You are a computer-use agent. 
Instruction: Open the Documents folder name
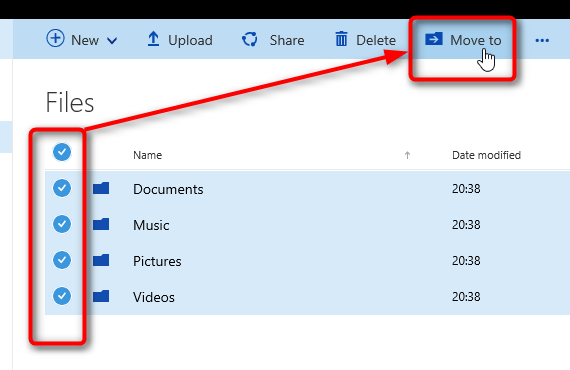point(168,189)
